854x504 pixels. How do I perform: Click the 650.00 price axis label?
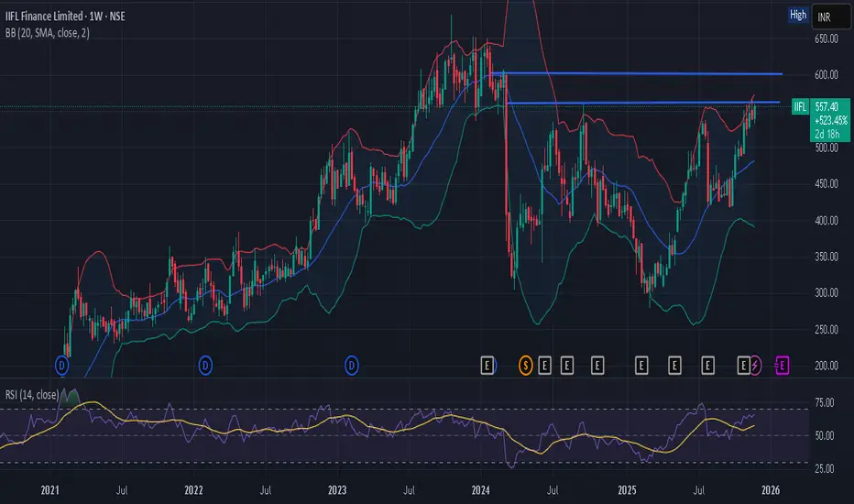click(x=827, y=38)
